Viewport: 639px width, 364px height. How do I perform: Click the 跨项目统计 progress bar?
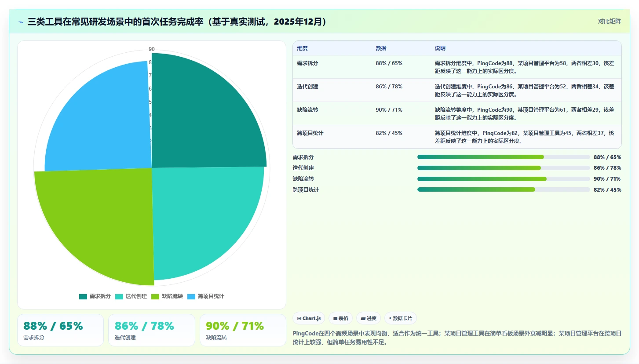(504, 189)
